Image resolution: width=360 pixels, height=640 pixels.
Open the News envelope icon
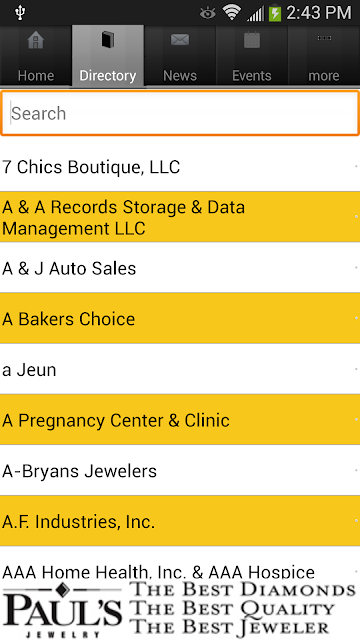[180, 40]
